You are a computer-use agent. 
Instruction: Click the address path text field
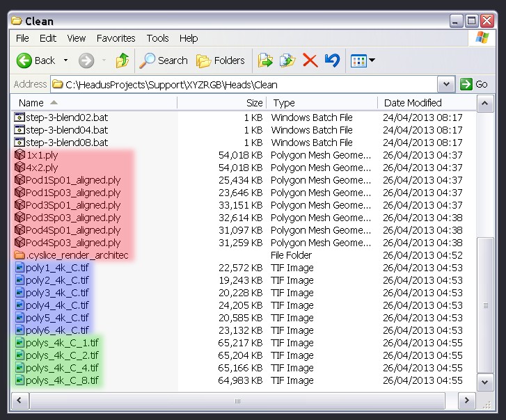(244, 84)
